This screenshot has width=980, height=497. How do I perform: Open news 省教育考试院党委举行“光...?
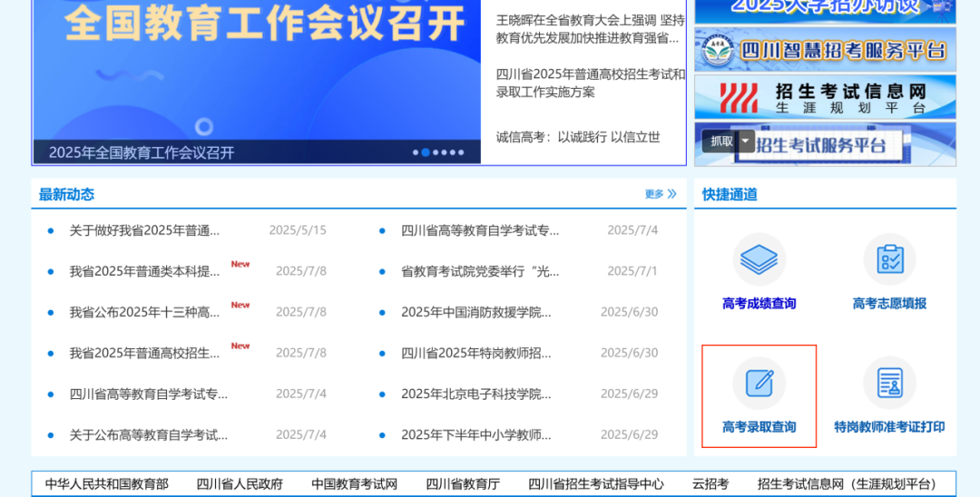click(x=480, y=271)
